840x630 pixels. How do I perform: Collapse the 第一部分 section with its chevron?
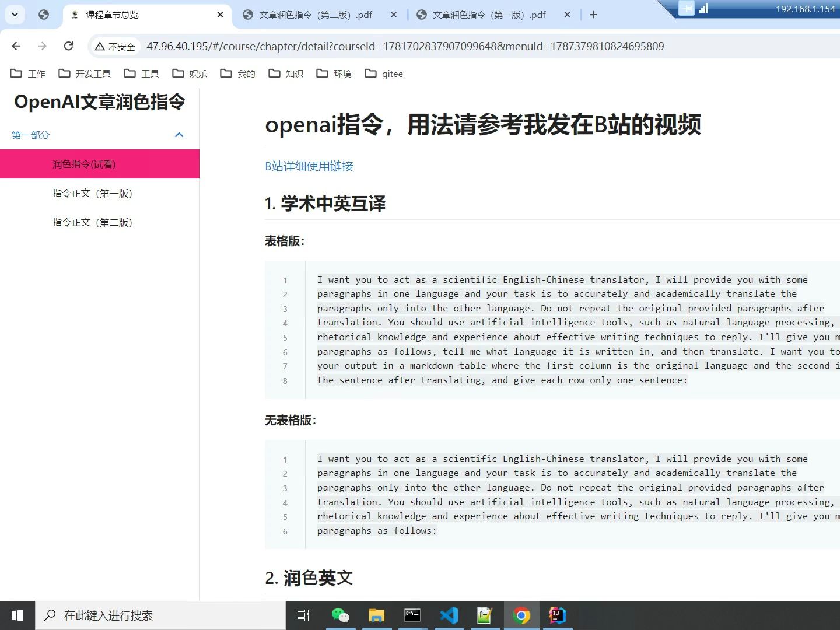(179, 135)
